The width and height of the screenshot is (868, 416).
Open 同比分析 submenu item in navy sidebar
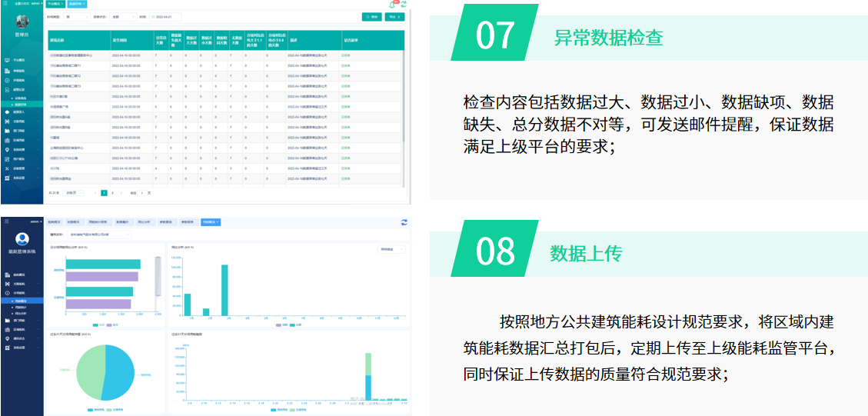(x=22, y=314)
